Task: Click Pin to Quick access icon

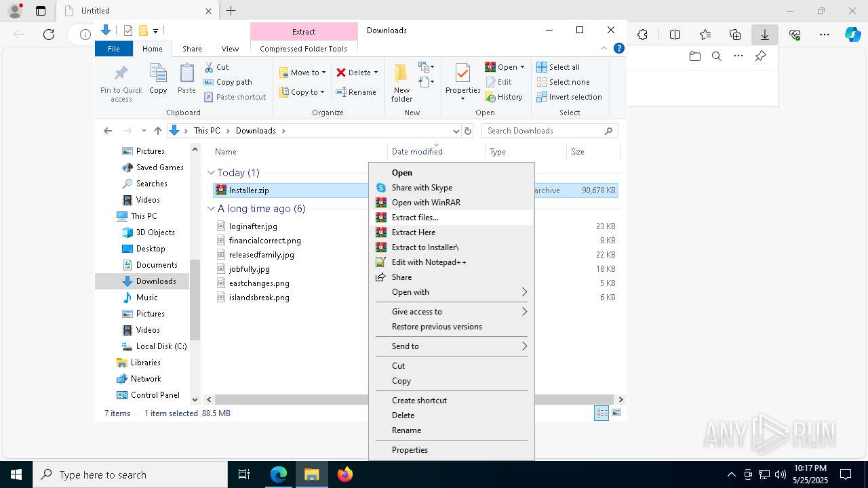Action: click(121, 83)
